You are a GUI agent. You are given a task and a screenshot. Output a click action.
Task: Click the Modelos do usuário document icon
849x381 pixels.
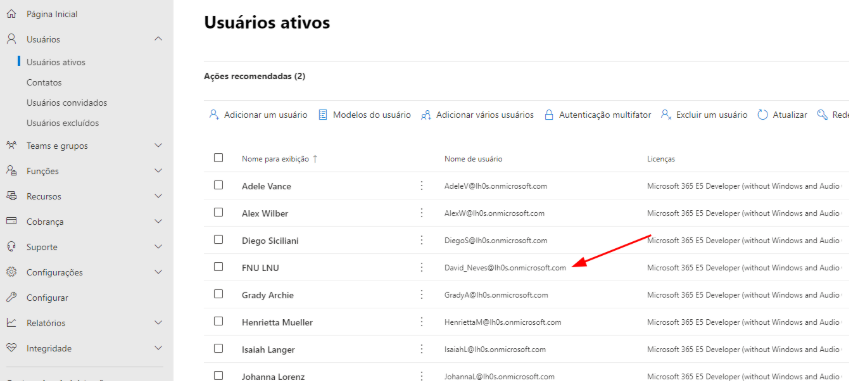click(x=323, y=115)
